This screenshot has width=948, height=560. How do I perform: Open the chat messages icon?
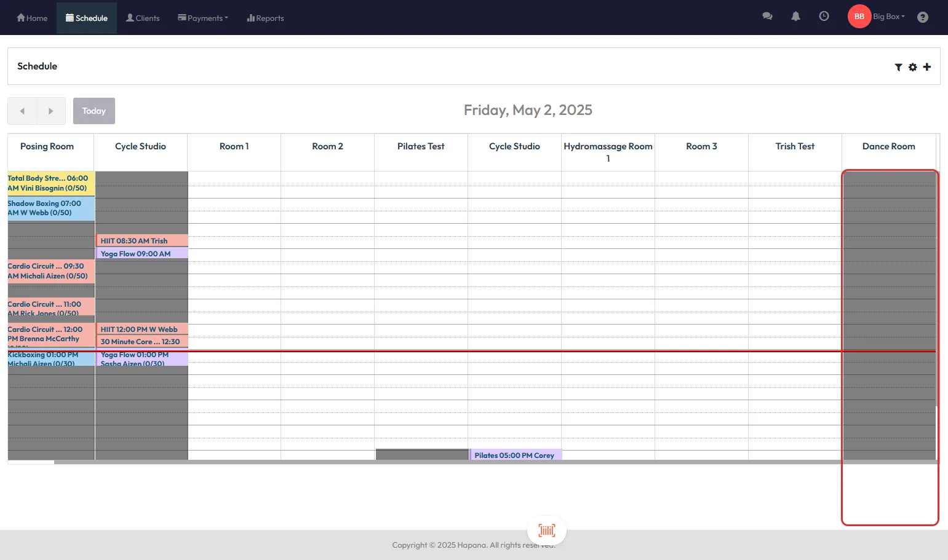(767, 17)
